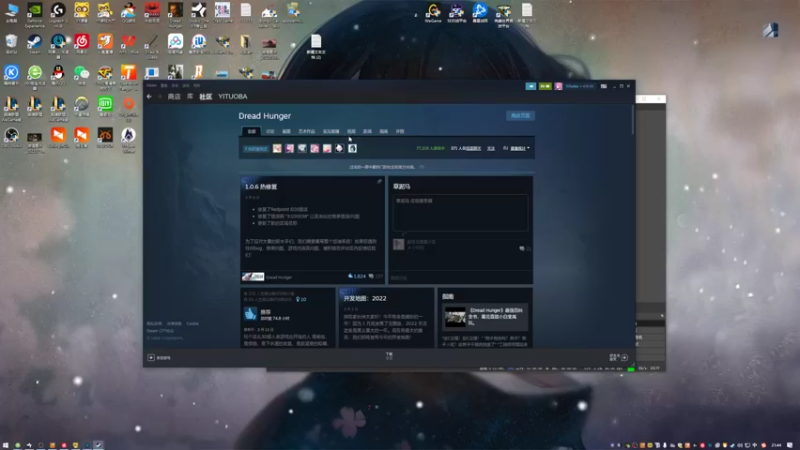Image resolution: width=800 pixels, height=450 pixels.
Task: Click the comment icon on 草泥马 card
Action: 522,248
